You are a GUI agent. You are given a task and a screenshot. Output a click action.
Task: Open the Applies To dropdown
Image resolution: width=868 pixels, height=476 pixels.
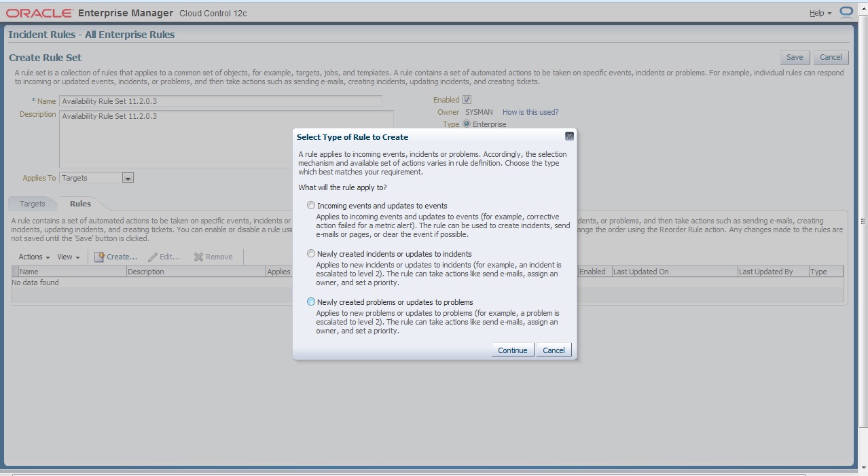coord(128,178)
